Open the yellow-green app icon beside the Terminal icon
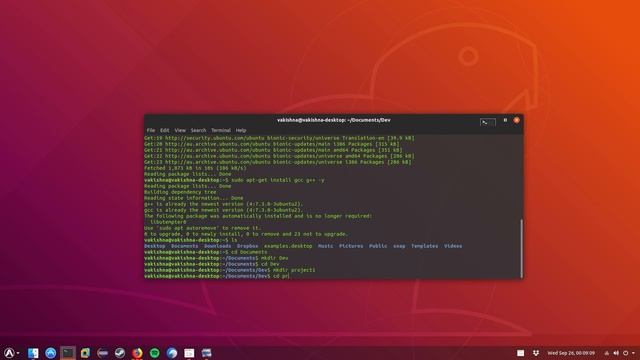Viewport: 640px width, 360px height. pos(85,353)
